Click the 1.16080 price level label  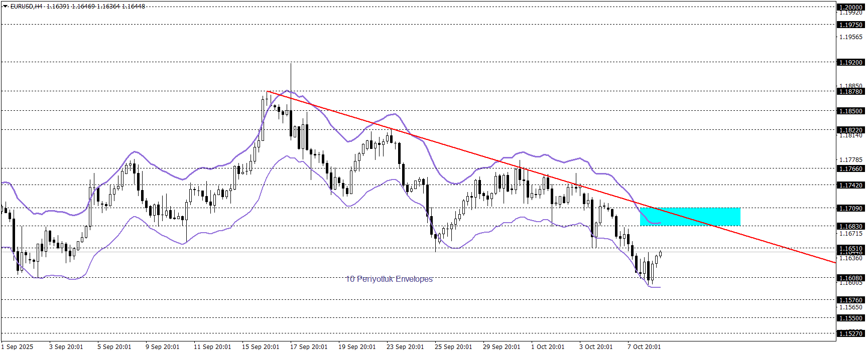(850, 278)
